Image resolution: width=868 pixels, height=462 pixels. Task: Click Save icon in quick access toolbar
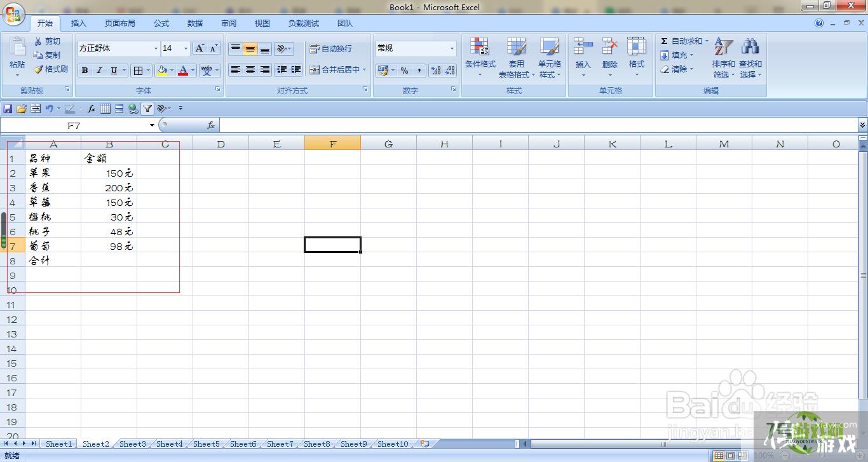(x=8, y=109)
